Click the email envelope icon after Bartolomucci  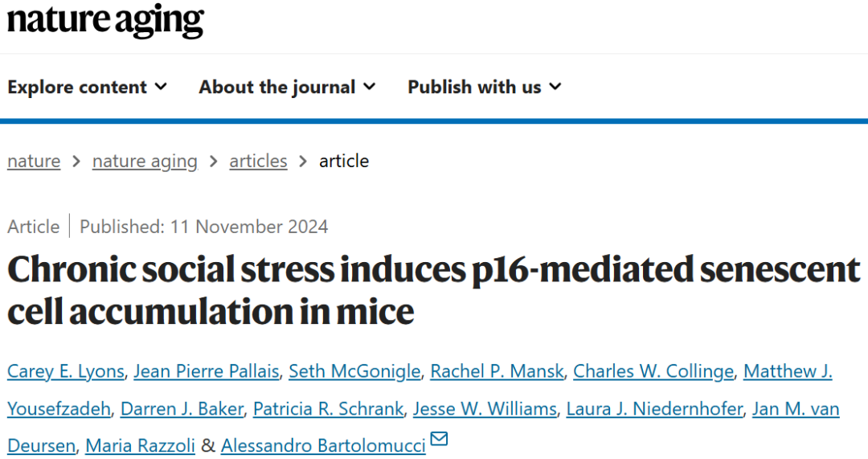[x=439, y=440]
